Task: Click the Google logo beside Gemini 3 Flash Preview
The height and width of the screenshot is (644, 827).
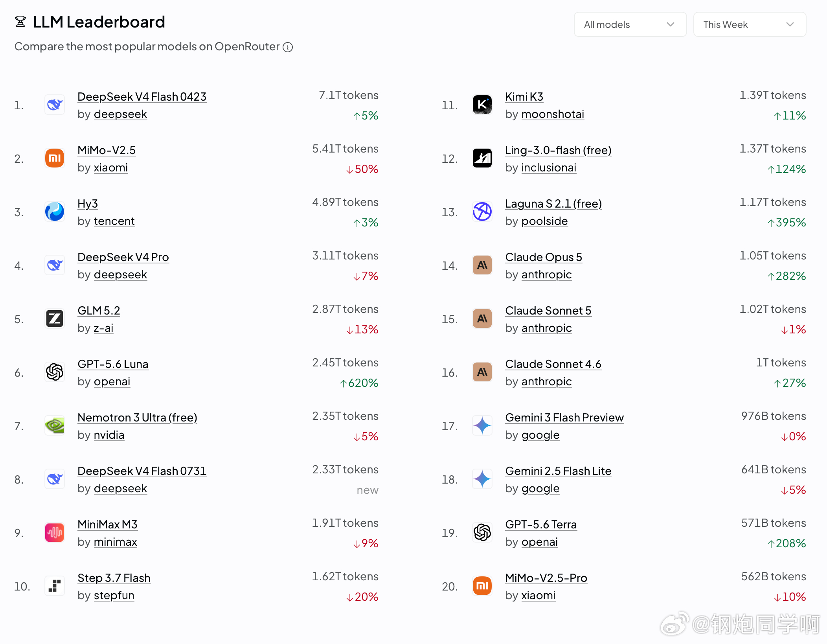Action: (482, 425)
